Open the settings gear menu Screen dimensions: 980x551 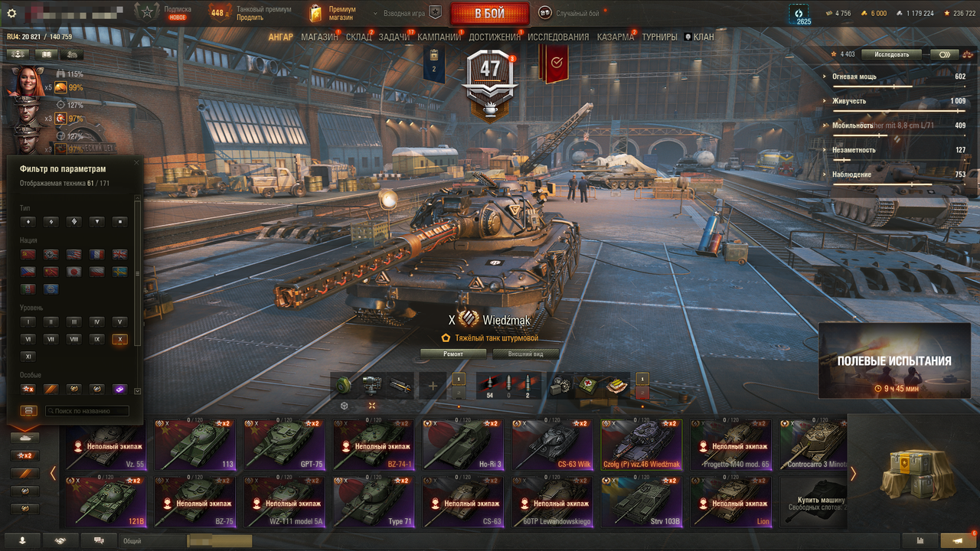tap(11, 13)
